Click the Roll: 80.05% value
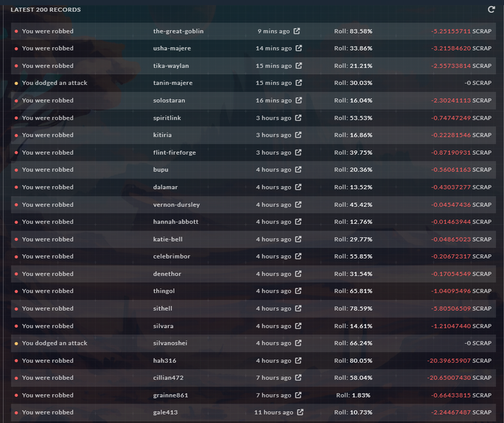Screen dimensions: 504x423 [x=353, y=361]
